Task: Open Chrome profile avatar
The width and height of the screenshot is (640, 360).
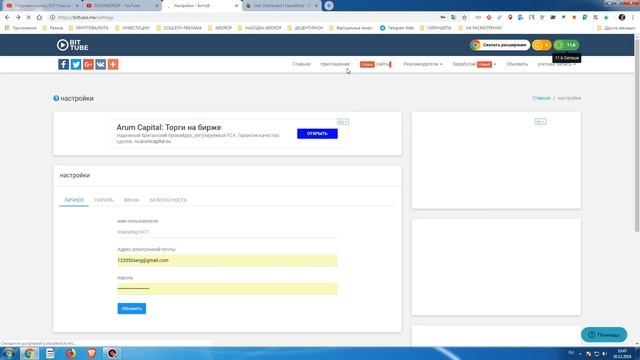Action: click(622, 18)
